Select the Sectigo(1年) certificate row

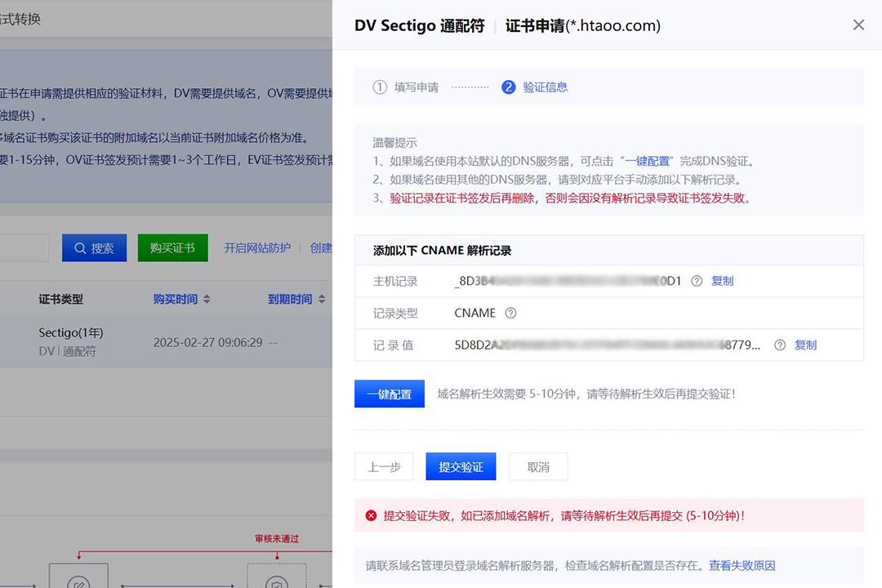point(166,342)
